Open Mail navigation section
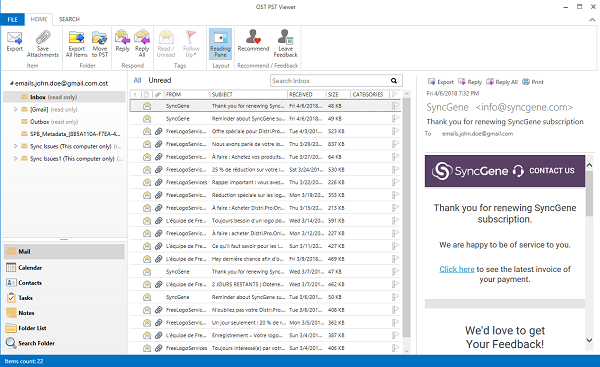 (x=64, y=251)
